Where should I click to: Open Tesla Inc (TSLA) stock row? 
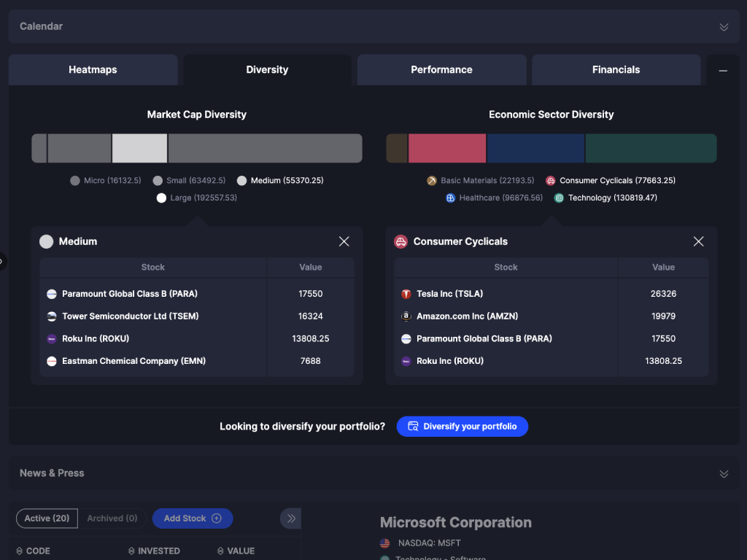point(551,294)
